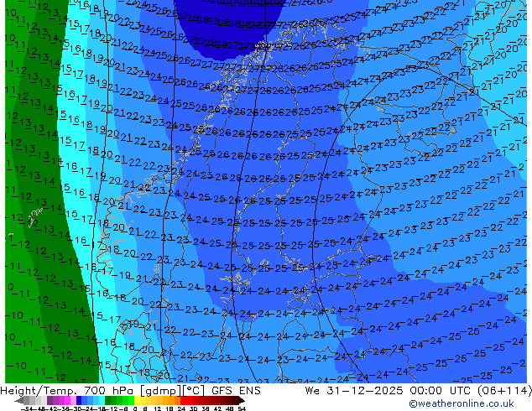The height and width of the screenshot is (411, 532).
Task: Click the gray arrow at legend's -54 end
Action: point(19,400)
